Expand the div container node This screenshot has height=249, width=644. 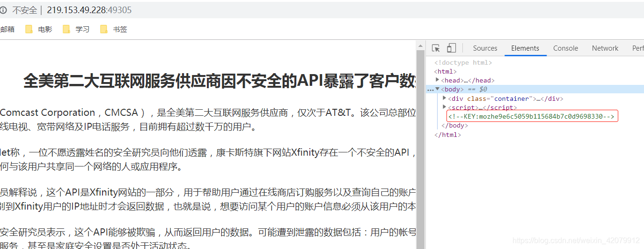pos(444,98)
